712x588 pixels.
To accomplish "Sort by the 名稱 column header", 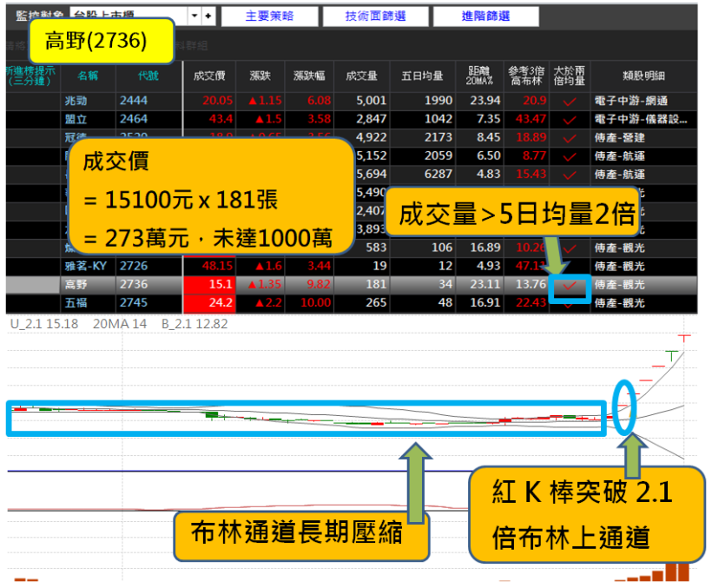I will pos(88,76).
